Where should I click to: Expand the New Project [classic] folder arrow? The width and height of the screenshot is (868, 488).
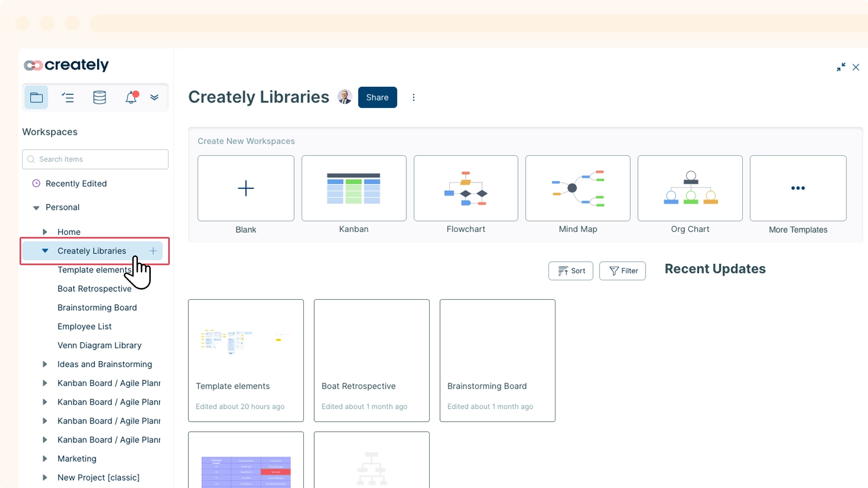[x=45, y=478]
